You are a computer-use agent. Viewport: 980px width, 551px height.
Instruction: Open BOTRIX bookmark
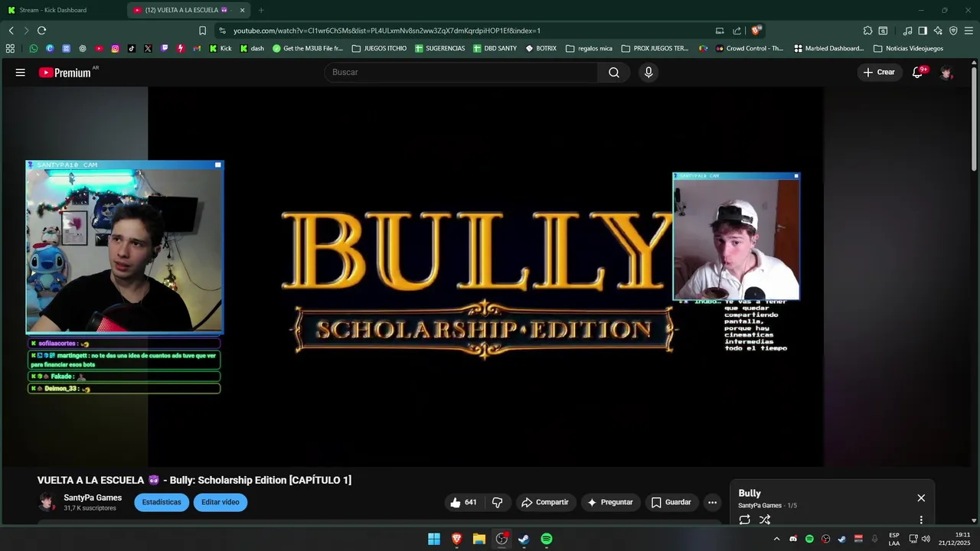pyautogui.click(x=541, y=48)
